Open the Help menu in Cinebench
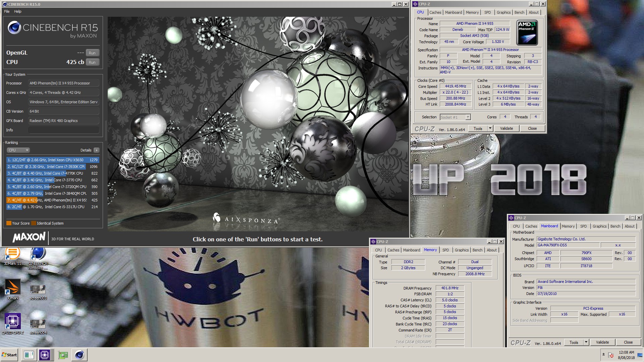The height and width of the screenshot is (362, 644). pyautogui.click(x=17, y=11)
